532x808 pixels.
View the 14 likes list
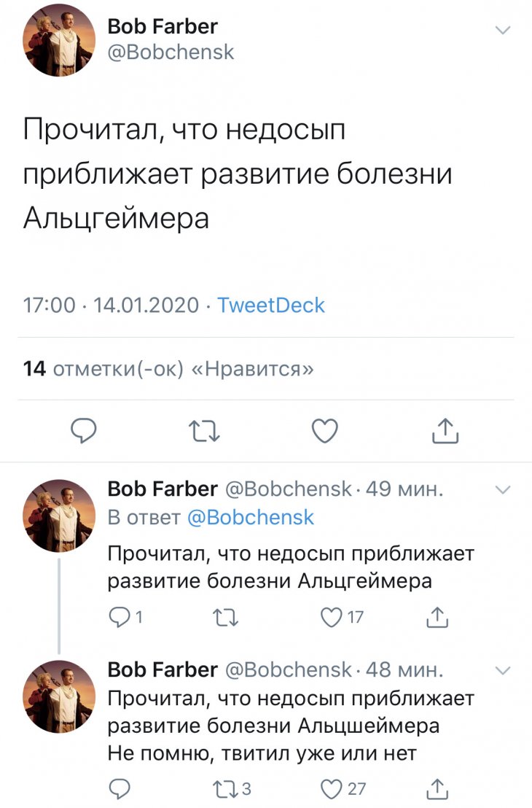pyautogui.click(x=168, y=369)
